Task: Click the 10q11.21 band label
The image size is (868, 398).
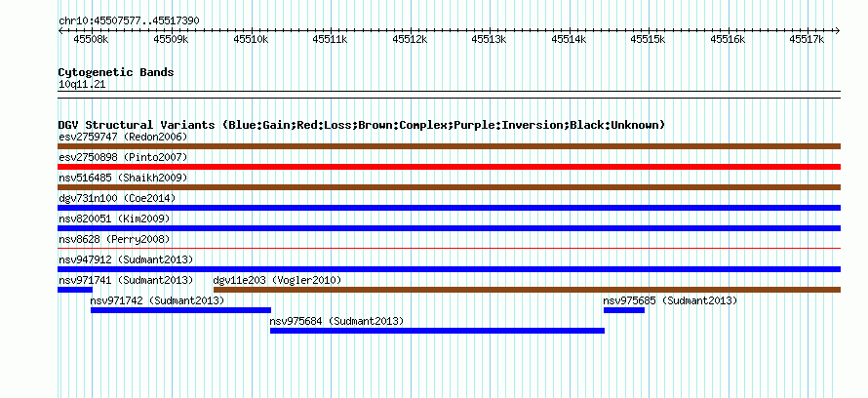Action: point(82,85)
